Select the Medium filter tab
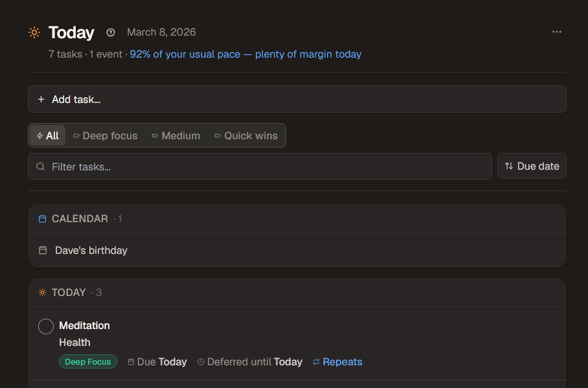Screen dimensions: 588x388 point(175,135)
